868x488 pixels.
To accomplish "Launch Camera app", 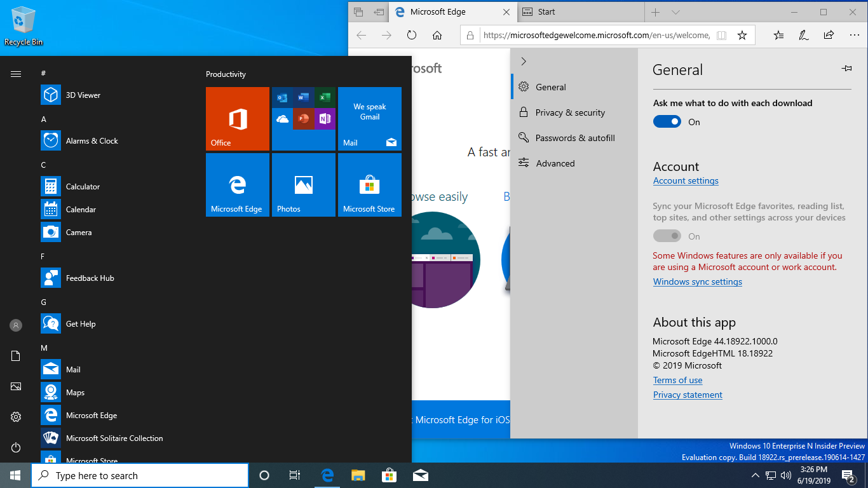I will (114, 233).
